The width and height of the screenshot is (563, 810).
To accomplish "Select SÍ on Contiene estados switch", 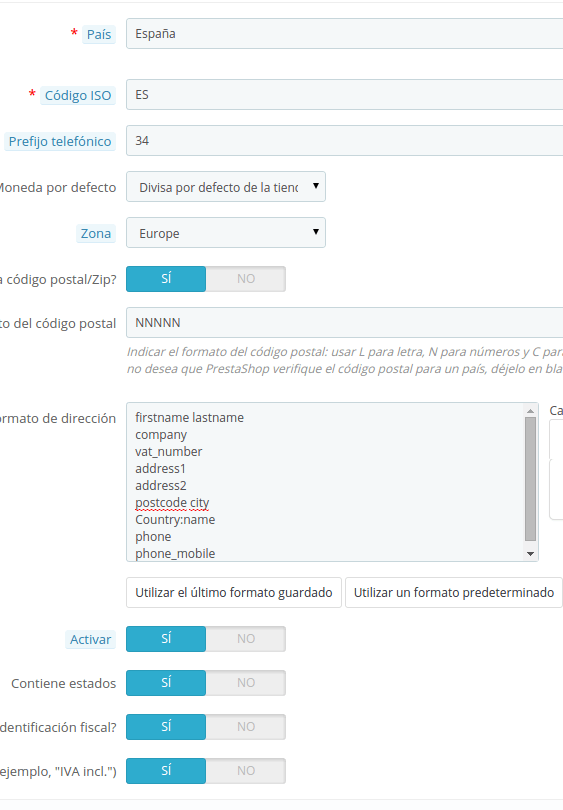I will 166,683.
